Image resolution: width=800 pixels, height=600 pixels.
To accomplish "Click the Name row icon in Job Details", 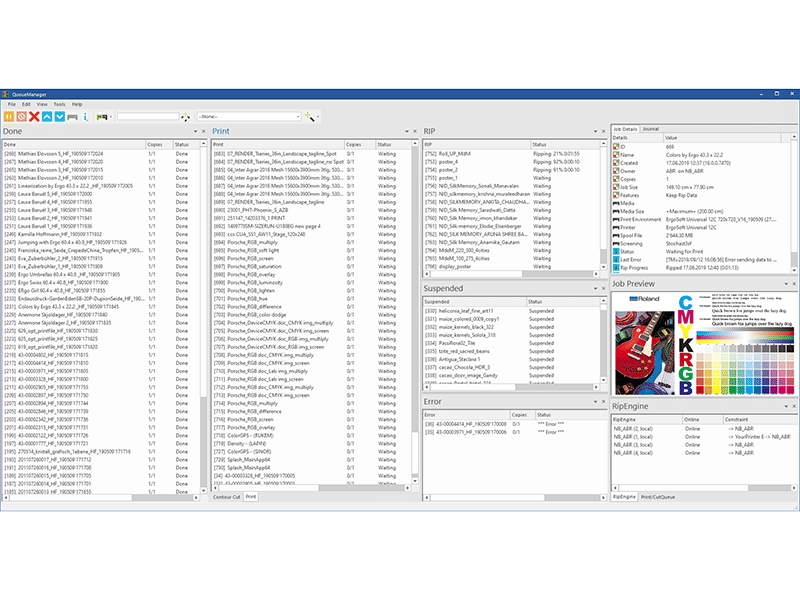I will click(616, 155).
